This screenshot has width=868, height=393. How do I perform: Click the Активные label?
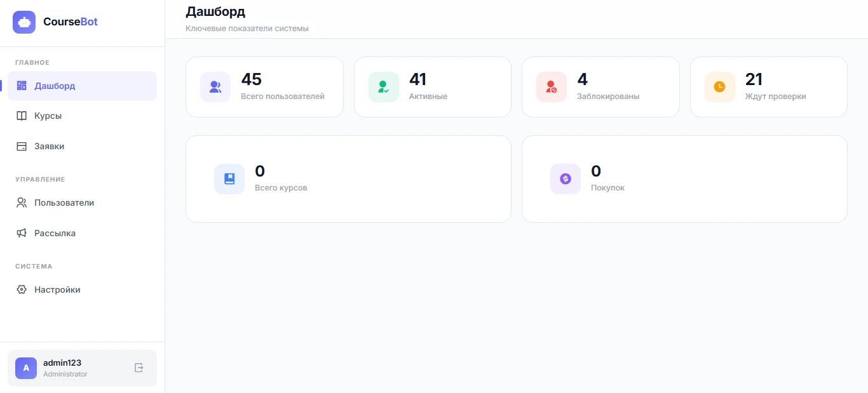tap(428, 97)
